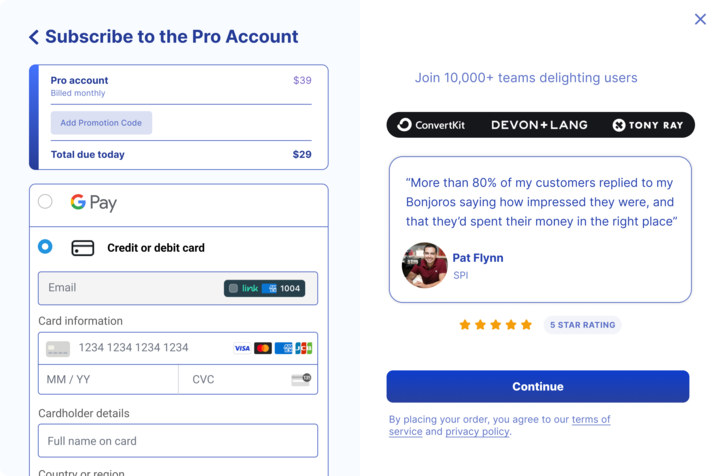Click Pat Flynn's profile photo

coord(424,265)
